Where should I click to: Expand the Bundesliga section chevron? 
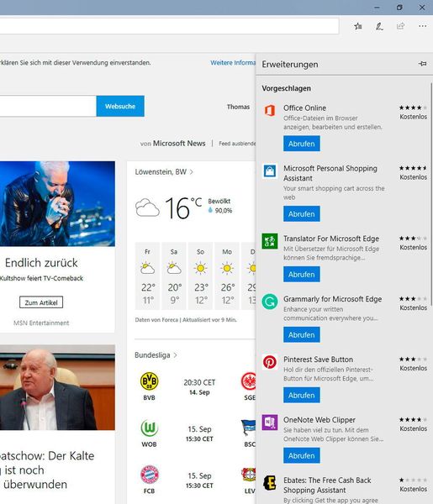tap(176, 355)
